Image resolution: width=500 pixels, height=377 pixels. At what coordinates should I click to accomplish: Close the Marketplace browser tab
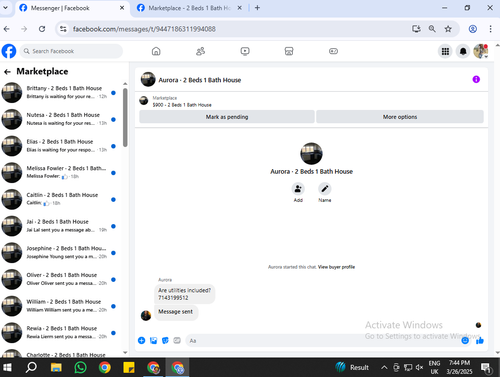point(239,8)
